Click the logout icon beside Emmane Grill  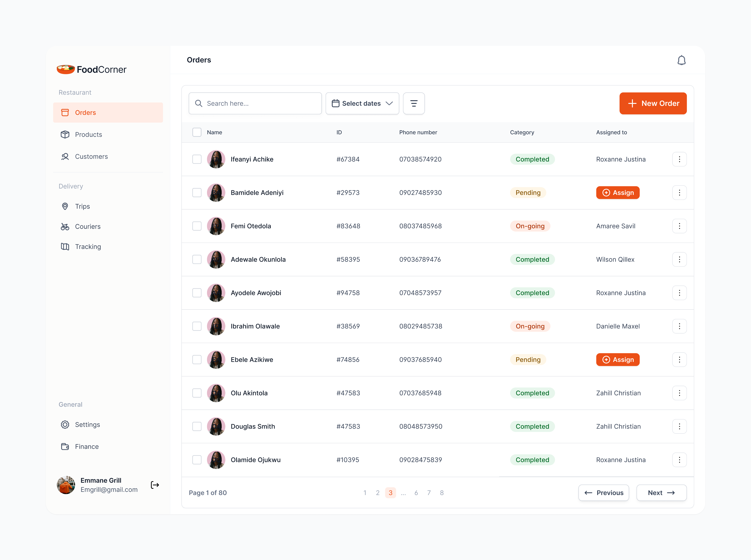[155, 485]
